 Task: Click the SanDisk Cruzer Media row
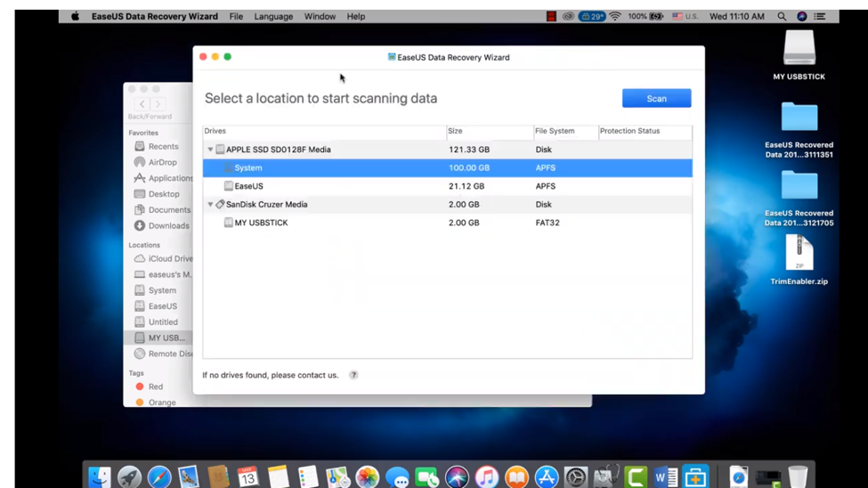[x=447, y=205]
